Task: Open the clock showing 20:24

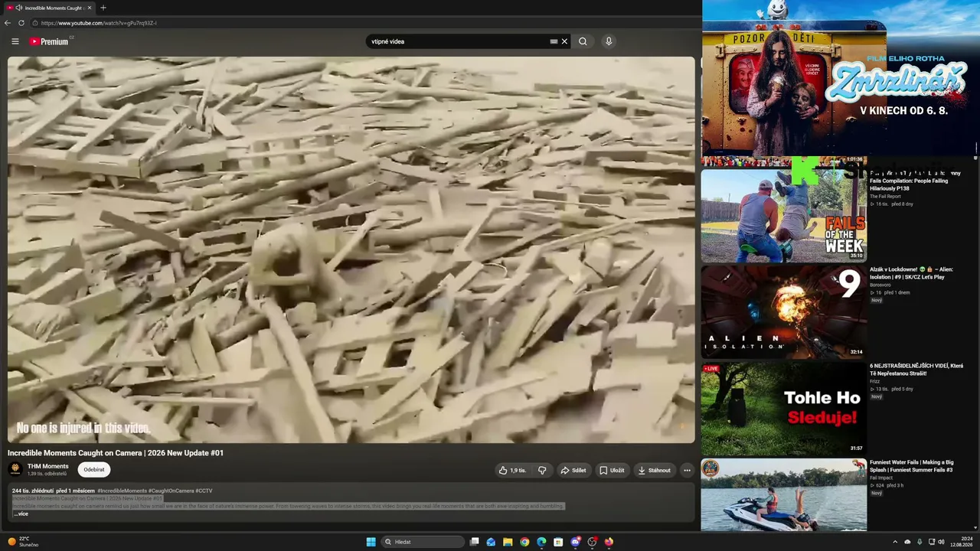Action: pyautogui.click(x=962, y=542)
